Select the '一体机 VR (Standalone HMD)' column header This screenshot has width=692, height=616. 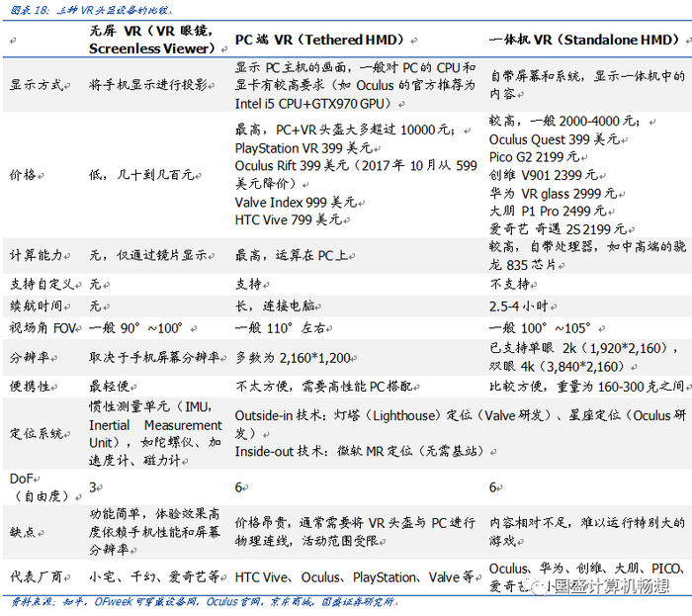[584, 40]
